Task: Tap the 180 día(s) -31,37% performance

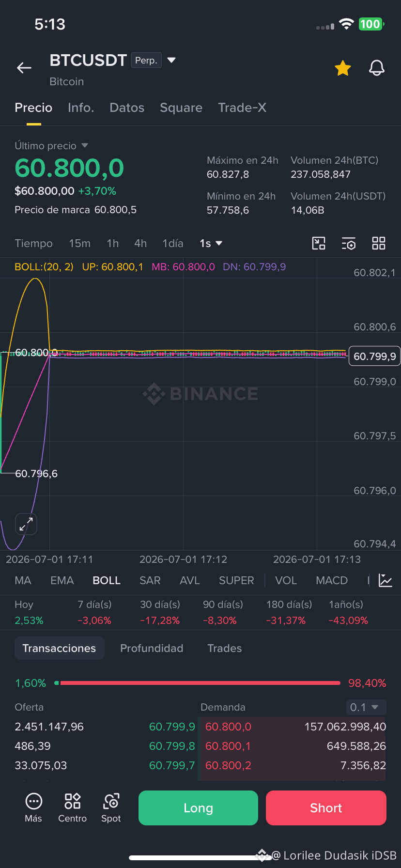Action: (x=289, y=612)
